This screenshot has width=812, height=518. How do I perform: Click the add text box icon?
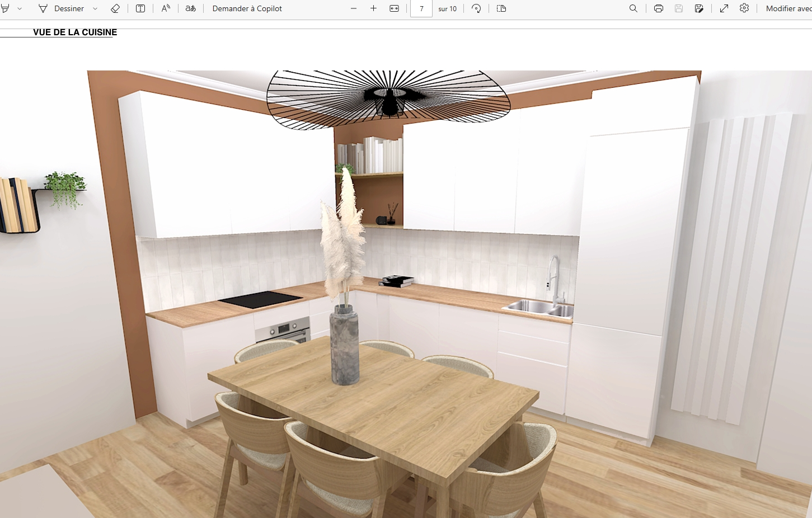(140, 8)
